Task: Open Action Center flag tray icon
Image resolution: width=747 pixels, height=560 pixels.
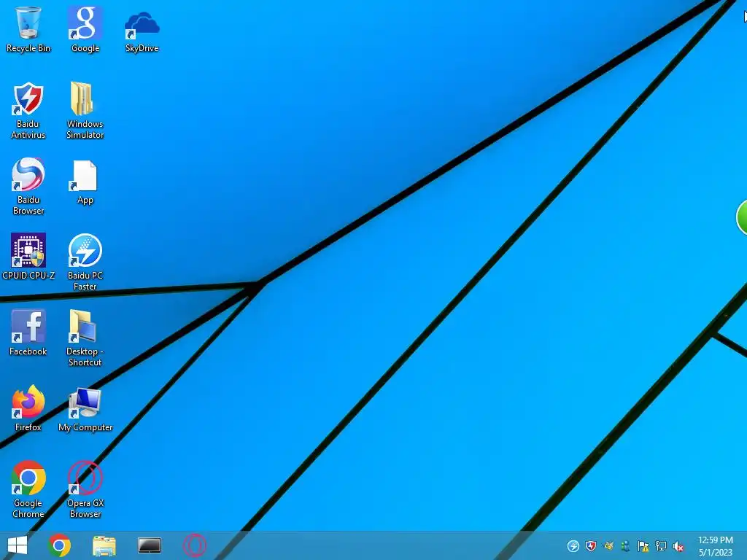Action: 643,545
